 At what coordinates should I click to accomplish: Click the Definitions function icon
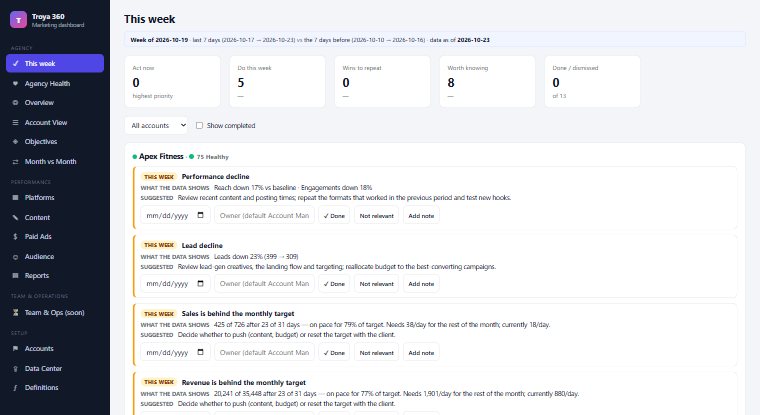coord(16,387)
